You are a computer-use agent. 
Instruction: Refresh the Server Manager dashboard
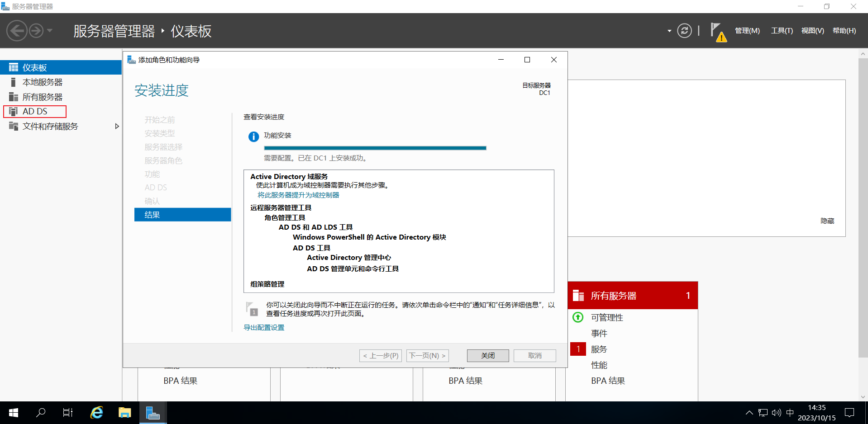tap(684, 31)
